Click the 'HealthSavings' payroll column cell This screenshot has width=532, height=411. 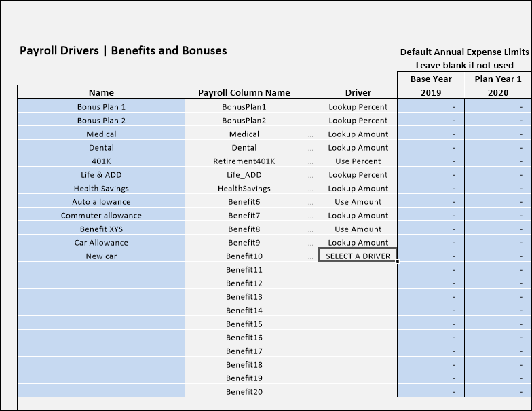pyautogui.click(x=244, y=189)
